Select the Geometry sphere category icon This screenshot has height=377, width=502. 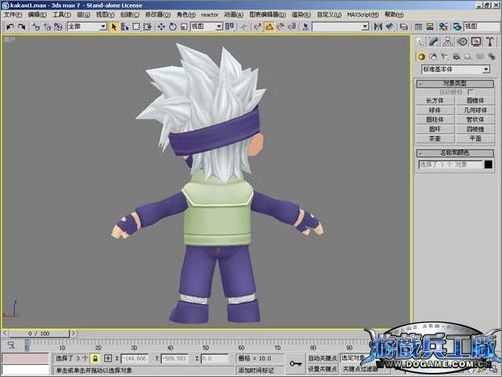(x=421, y=57)
